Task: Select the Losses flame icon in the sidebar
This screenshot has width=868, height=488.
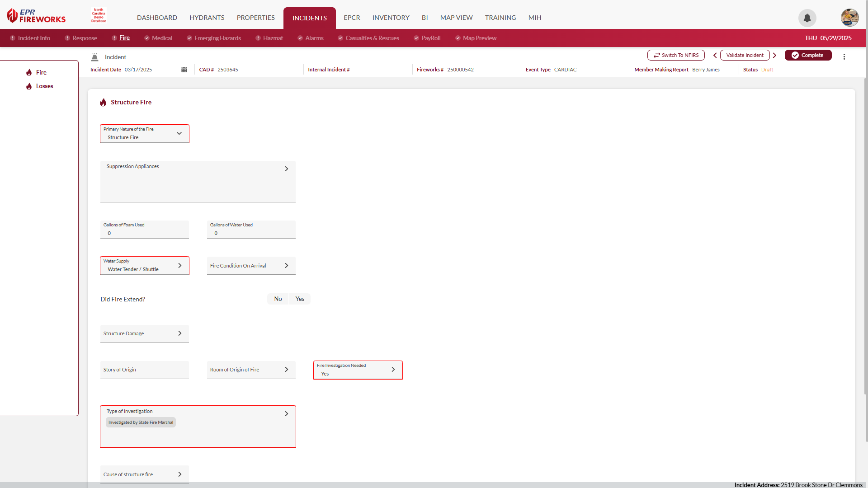Action: click(x=29, y=86)
